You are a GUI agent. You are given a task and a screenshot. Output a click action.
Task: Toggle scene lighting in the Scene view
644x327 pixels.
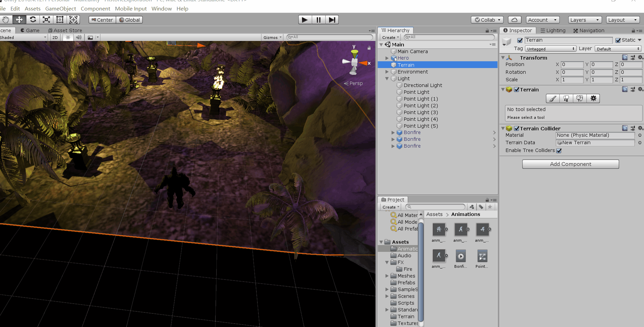tap(68, 37)
